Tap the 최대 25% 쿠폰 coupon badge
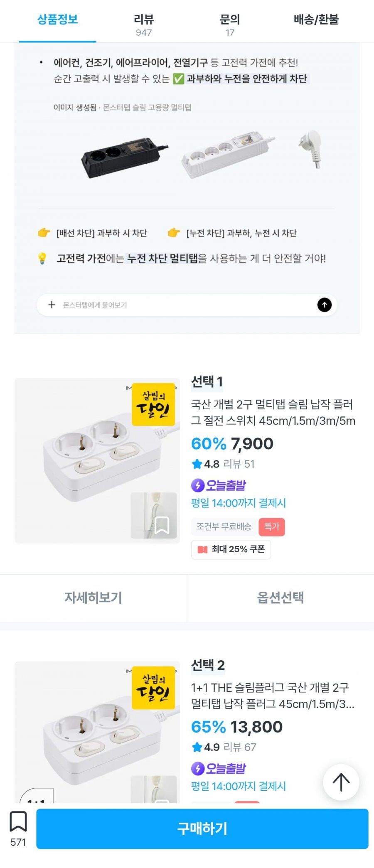 point(231,549)
